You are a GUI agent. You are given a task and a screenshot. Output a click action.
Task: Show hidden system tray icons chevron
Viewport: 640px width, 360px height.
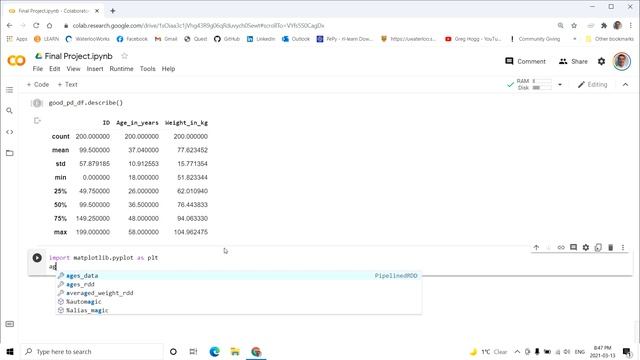click(x=517, y=351)
